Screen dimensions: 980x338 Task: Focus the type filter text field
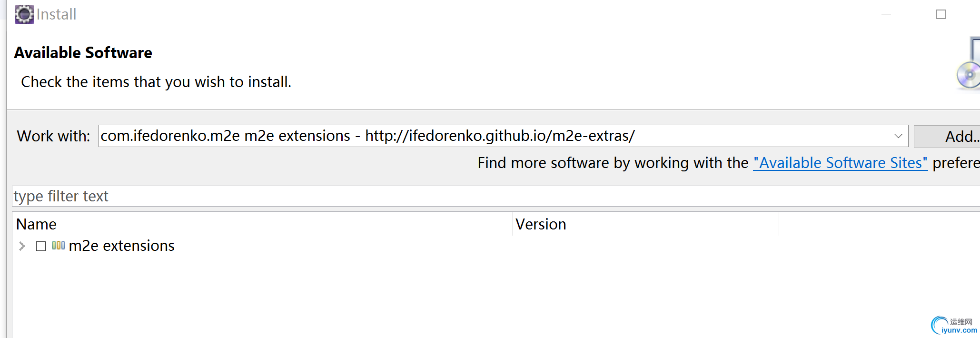[x=495, y=196]
